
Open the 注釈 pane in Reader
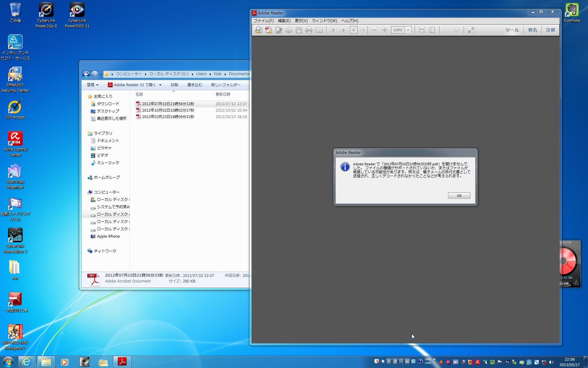coord(550,30)
